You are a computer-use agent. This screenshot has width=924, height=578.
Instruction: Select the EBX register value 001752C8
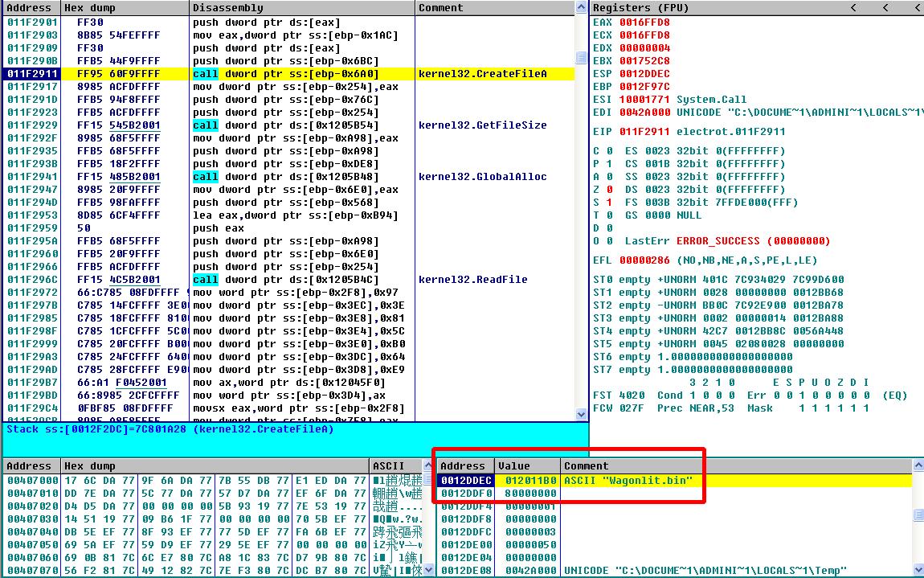coord(644,61)
